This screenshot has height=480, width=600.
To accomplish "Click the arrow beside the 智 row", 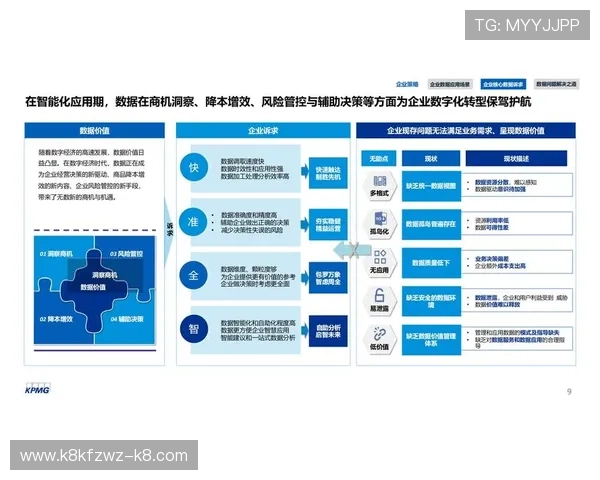I will coord(305,331).
